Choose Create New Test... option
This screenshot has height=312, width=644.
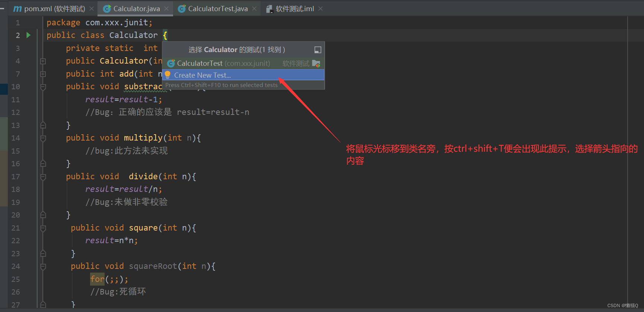pyautogui.click(x=243, y=75)
